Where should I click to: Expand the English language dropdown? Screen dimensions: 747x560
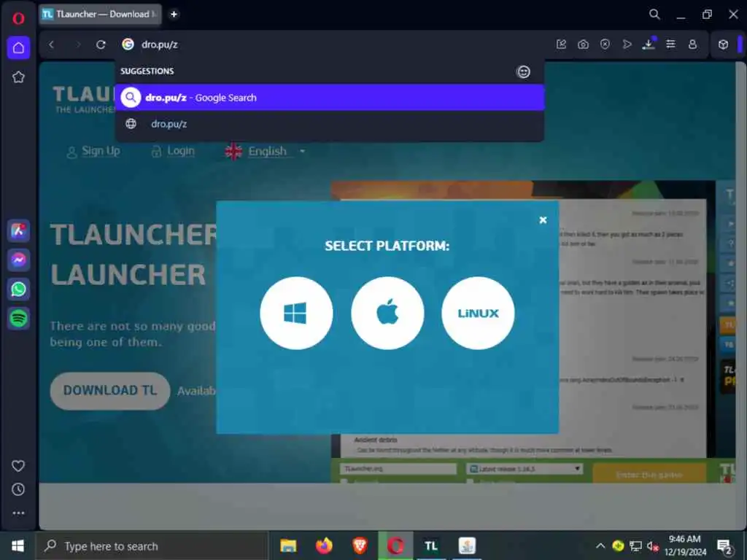266,152
